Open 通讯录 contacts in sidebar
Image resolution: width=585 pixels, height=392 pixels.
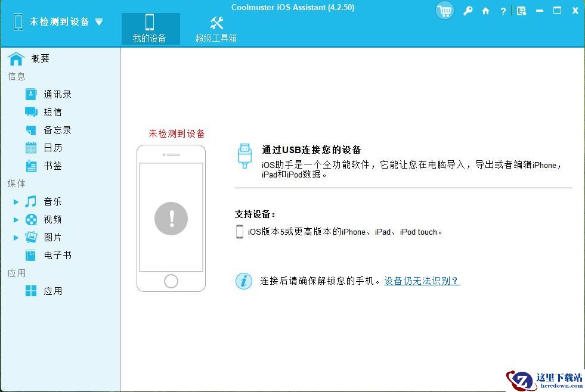click(x=57, y=94)
